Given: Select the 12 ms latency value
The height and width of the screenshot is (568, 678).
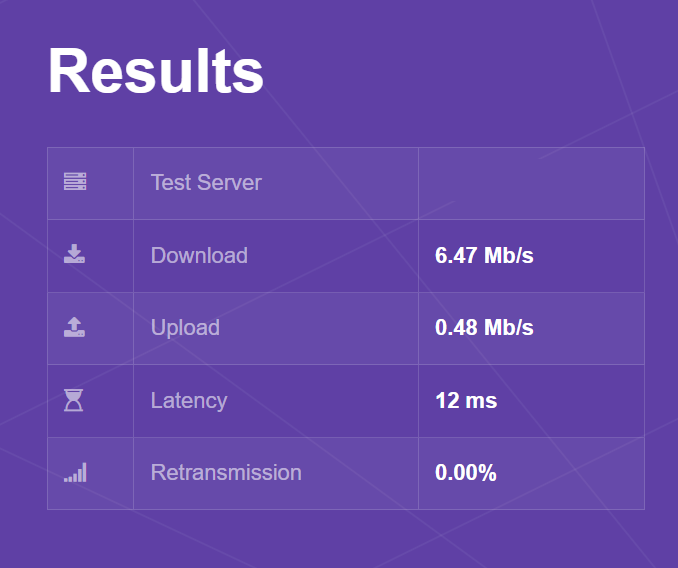Looking at the screenshot, I should [x=466, y=400].
